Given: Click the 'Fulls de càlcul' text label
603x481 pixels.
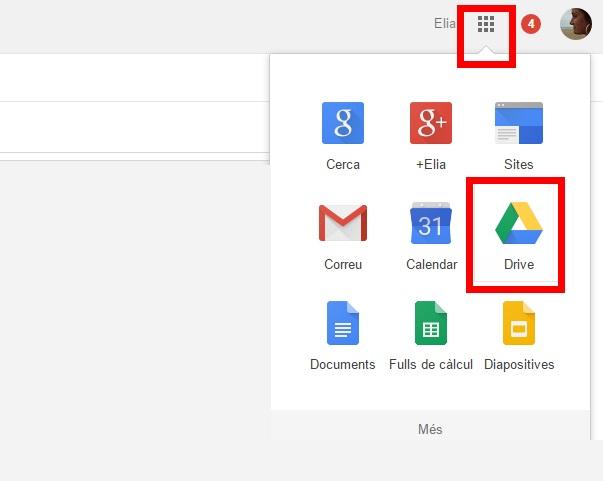Looking at the screenshot, I should (x=430, y=365).
